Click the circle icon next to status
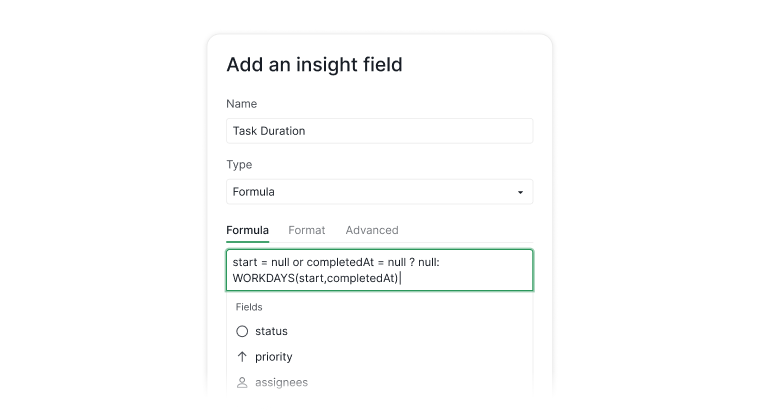The image size is (768, 410). tap(242, 331)
